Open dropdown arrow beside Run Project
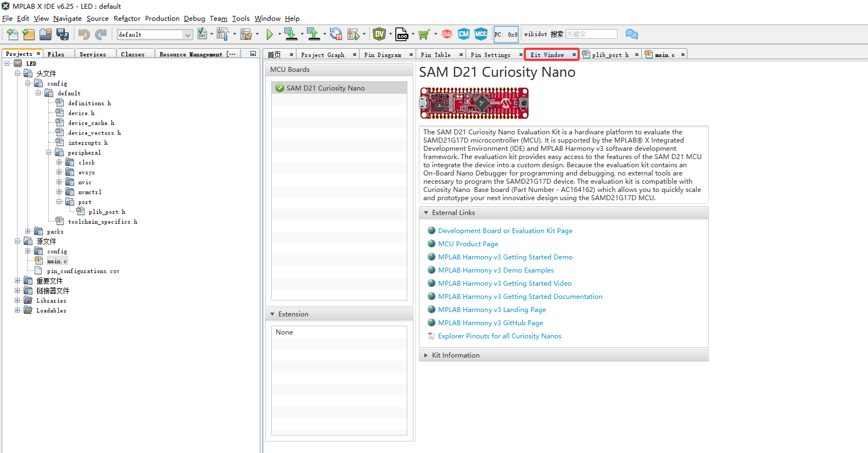 pyautogui.click(x=279, y=34)
